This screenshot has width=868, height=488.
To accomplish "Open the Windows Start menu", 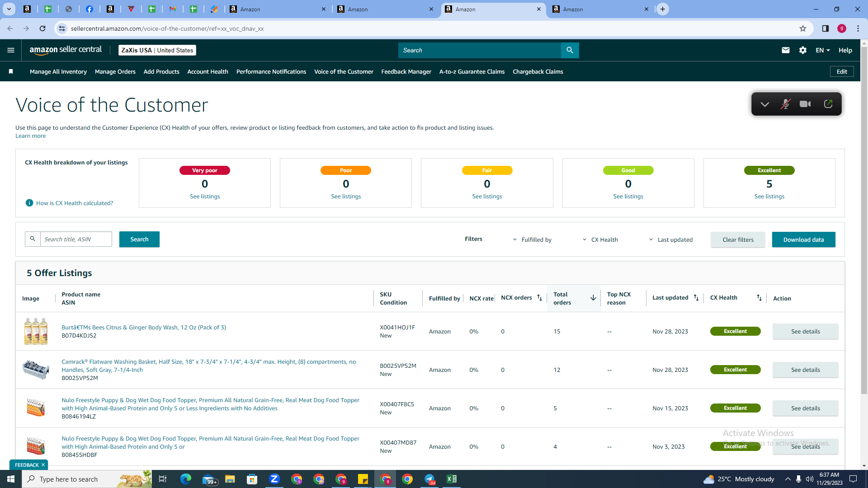I will click(x=11, y=479).
